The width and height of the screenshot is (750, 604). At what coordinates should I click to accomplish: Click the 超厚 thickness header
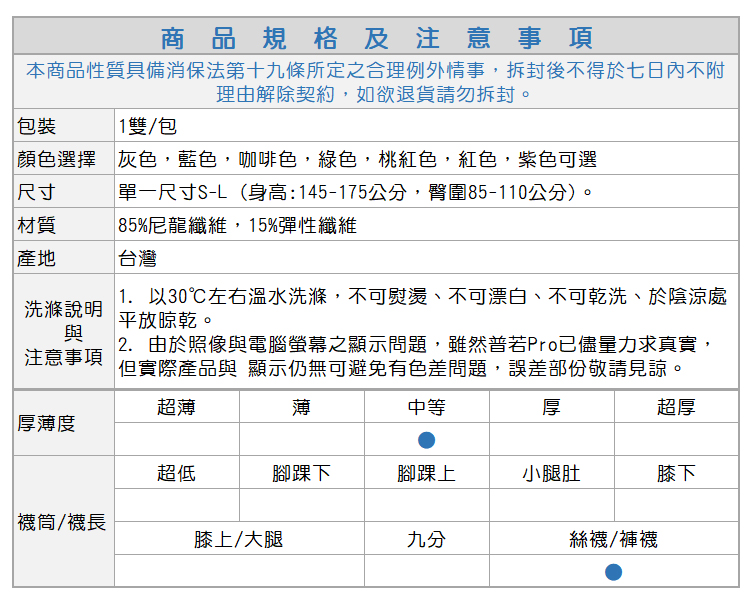(x=676, y=407)
